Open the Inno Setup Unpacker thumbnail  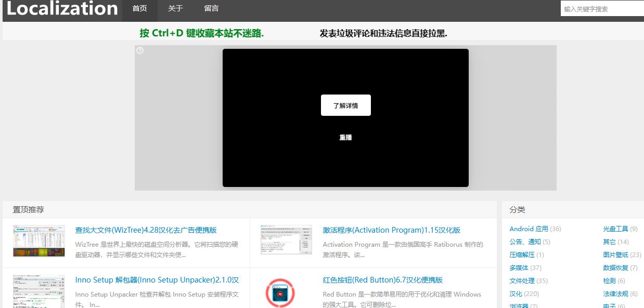(x=39, y=291)
